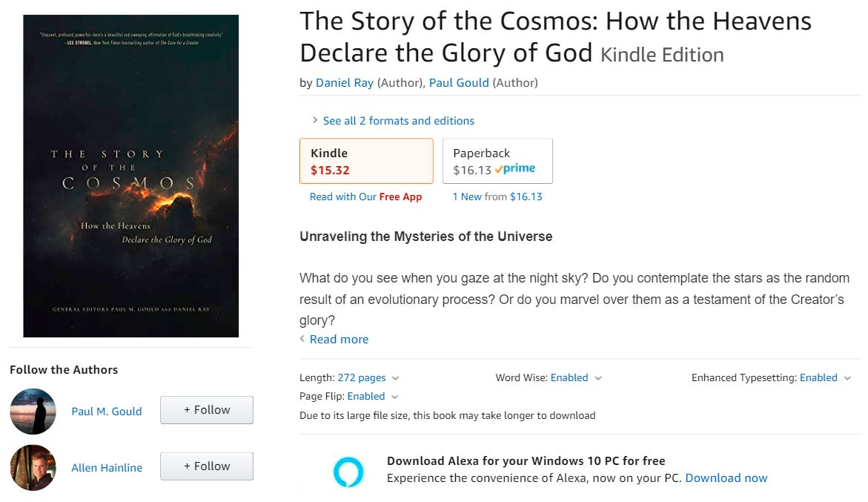Click the Prime logo badge

point(515,169)
